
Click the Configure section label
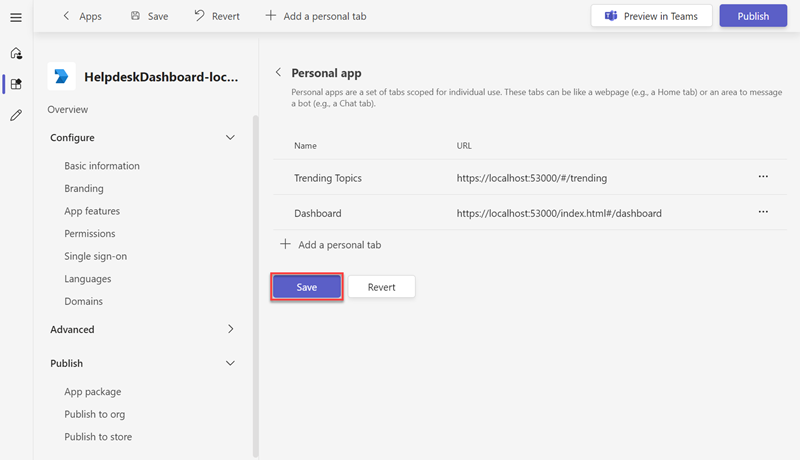[72, 138]
